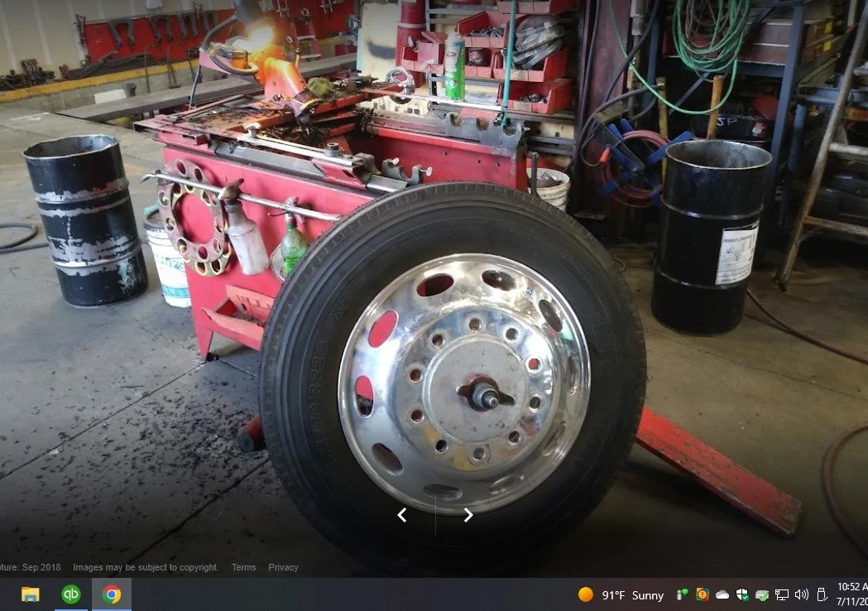Screen dimensions: 868x611
Task: Open the 91°F Sunny weather widget
Action: (x=621, y=595)
